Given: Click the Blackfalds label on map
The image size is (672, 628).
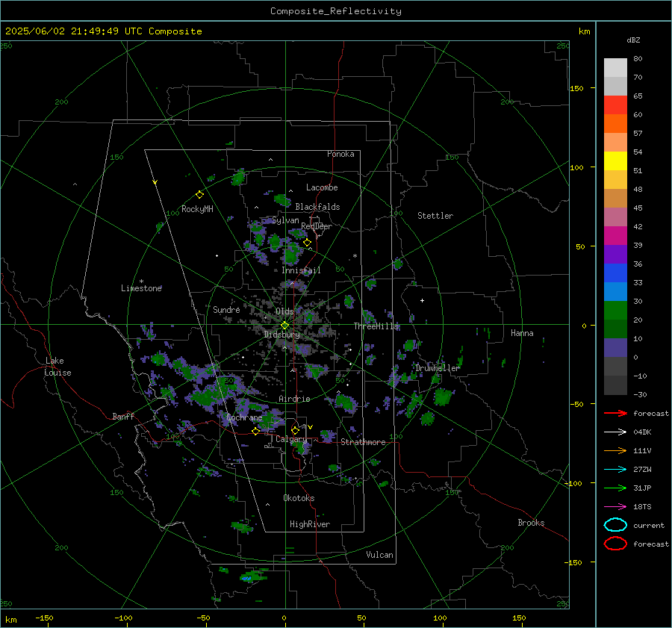Looking at the screenshot, I should coord(317,207).
